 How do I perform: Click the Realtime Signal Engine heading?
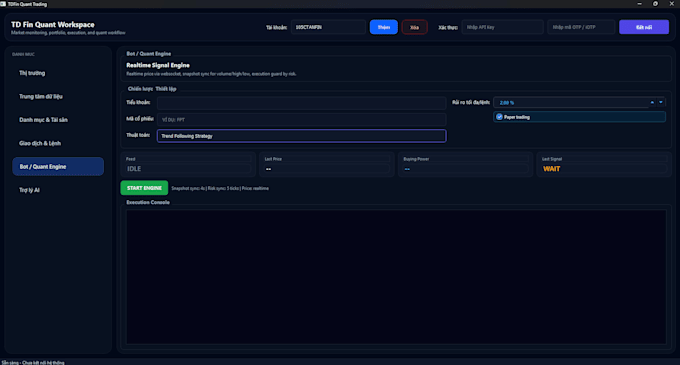click(x=158, y=65)
